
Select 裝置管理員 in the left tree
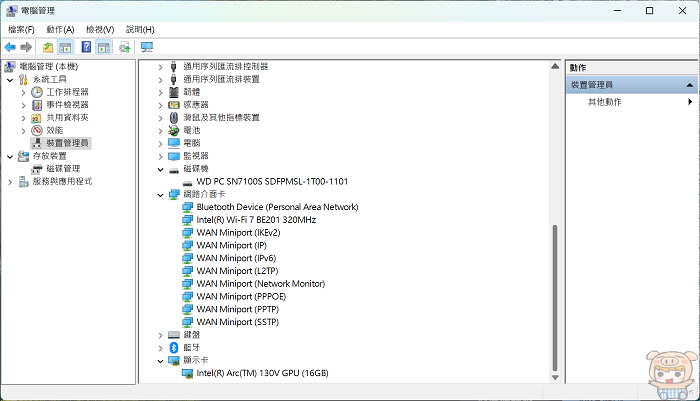[67, 143]
